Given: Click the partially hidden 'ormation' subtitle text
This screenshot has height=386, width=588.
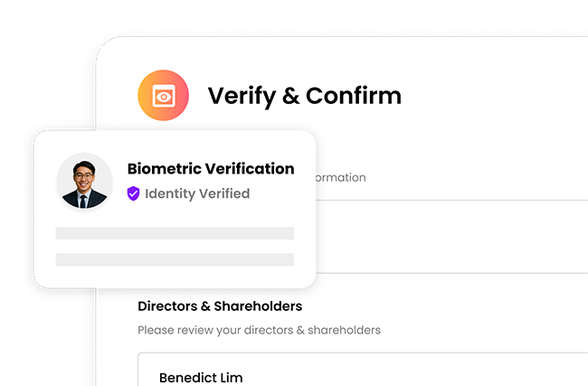Looking at the screenshot, I should [341, 178].
